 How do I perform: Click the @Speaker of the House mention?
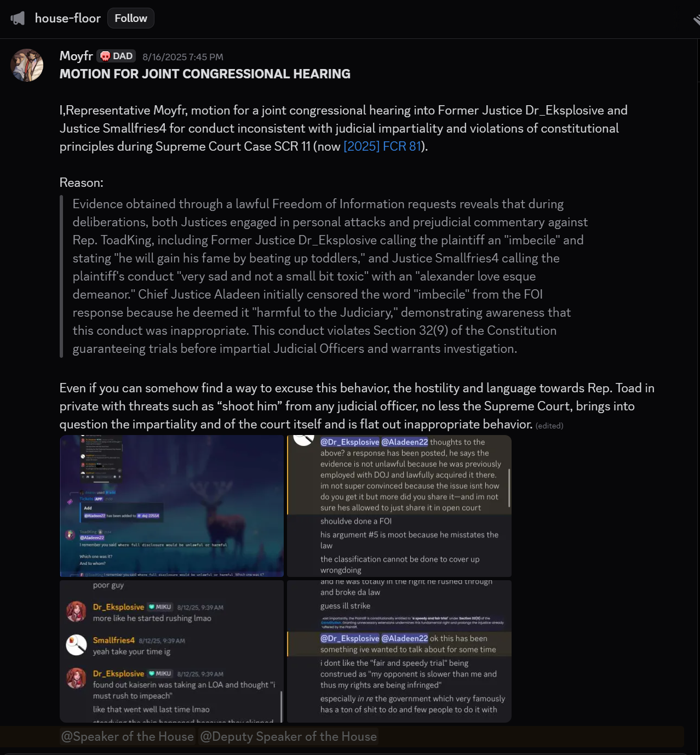127,736
